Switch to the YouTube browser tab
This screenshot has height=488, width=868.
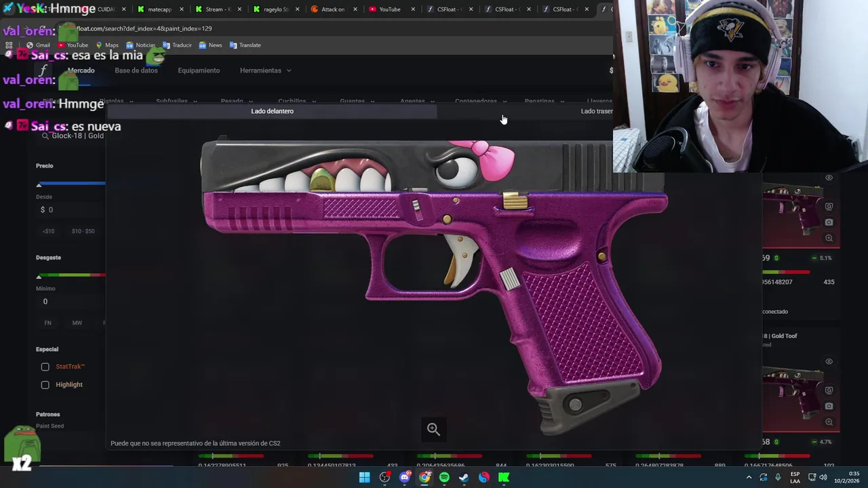click(390, 9)
